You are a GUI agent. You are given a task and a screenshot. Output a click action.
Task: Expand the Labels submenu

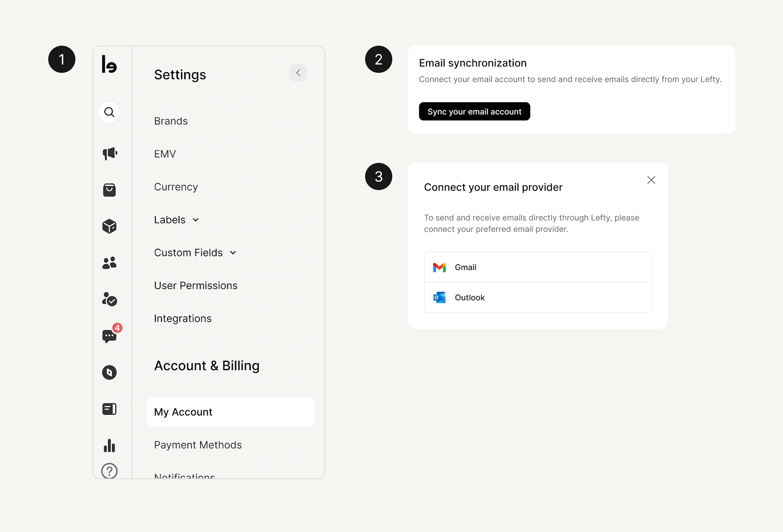point(177,220)
